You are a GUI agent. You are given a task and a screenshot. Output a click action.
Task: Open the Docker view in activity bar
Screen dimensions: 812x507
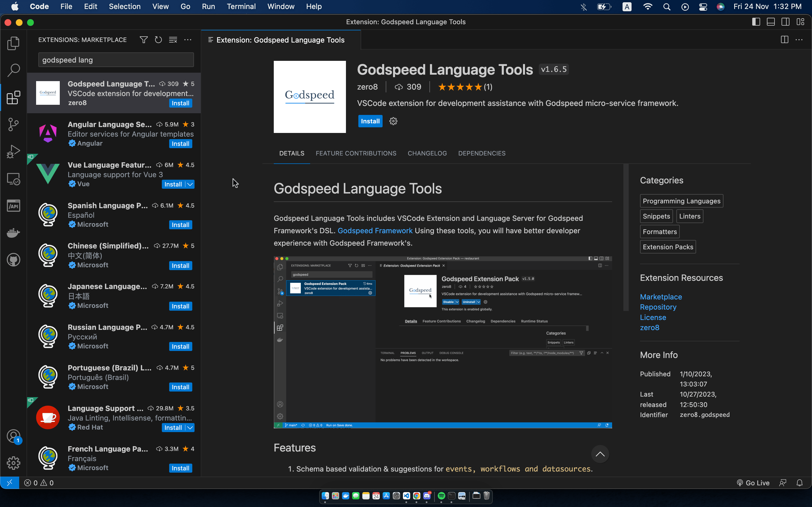pyautogui.click(x=14, y=233)
